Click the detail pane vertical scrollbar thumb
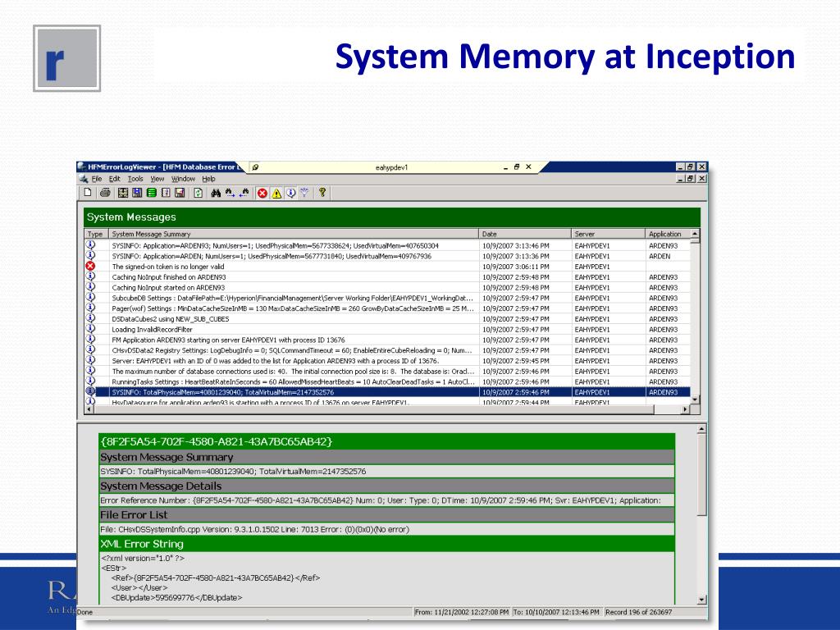The width and height of the screenshot is (840, 630). click(x=701, y=475)
